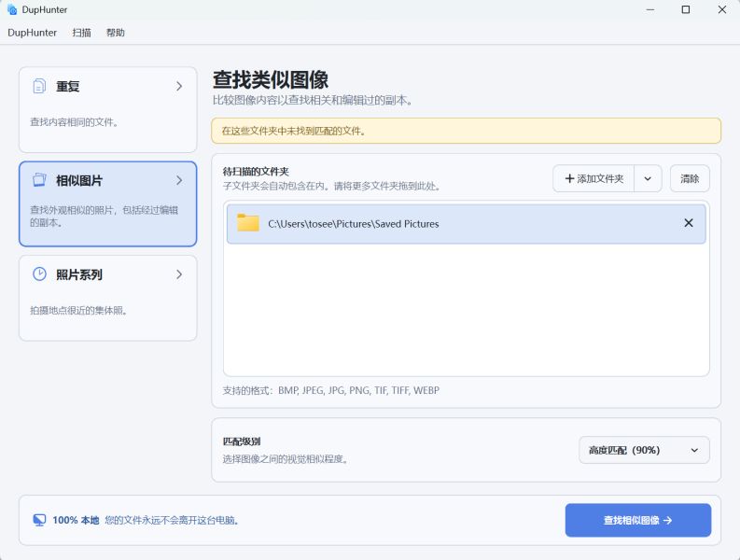Click the yellow folder icon for Saved Pictures

pos(248,223)
